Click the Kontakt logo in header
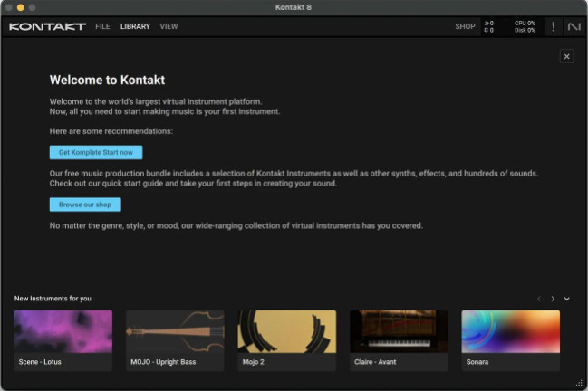 (x=47, y=26)
